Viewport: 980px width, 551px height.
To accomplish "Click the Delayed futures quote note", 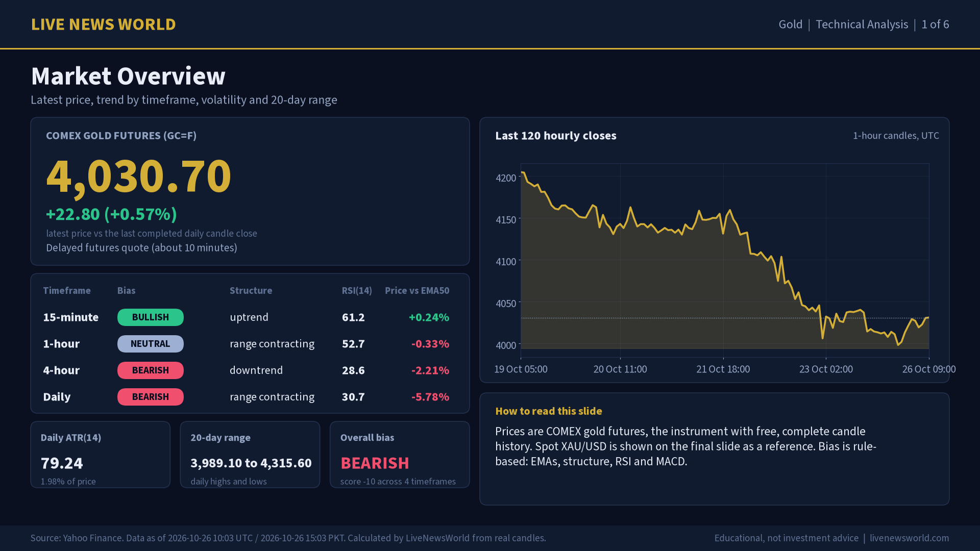I will pos(142,248).
